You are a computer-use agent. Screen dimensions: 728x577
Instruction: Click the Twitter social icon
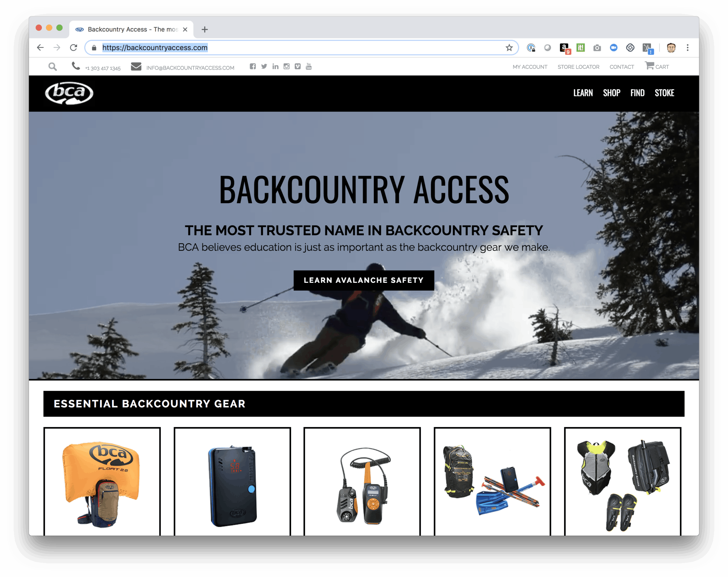(265, 67)
